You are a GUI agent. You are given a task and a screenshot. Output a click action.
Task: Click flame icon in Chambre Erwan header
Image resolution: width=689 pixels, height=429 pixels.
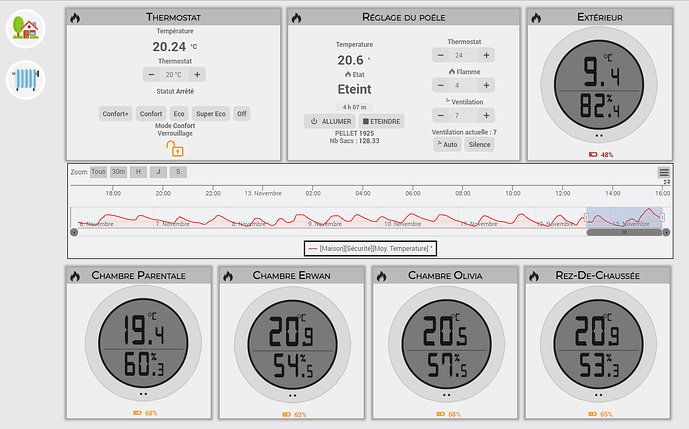click(228, 276)
